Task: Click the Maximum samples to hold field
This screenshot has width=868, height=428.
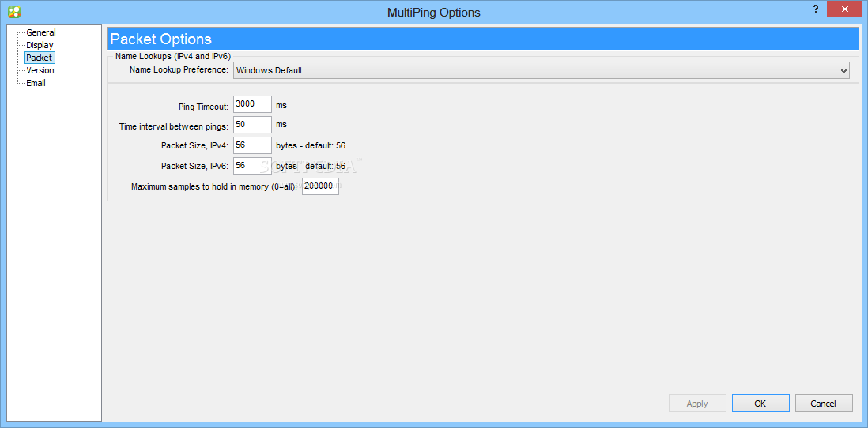Action: [x=320, y=186]
